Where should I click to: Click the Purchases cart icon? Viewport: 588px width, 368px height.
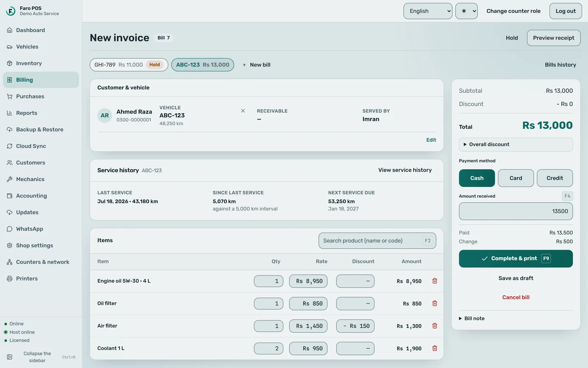click(x=10, y=96)
